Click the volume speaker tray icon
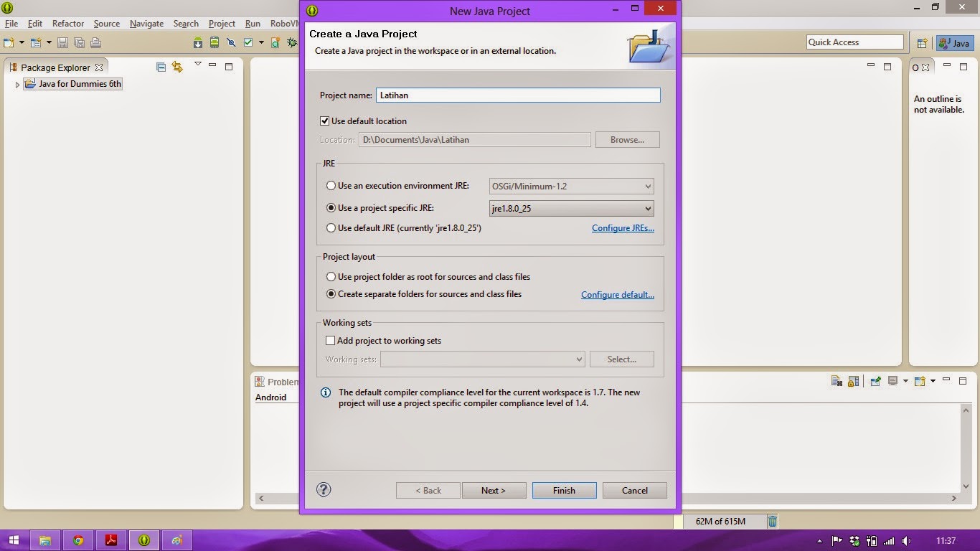 [905, 540]
